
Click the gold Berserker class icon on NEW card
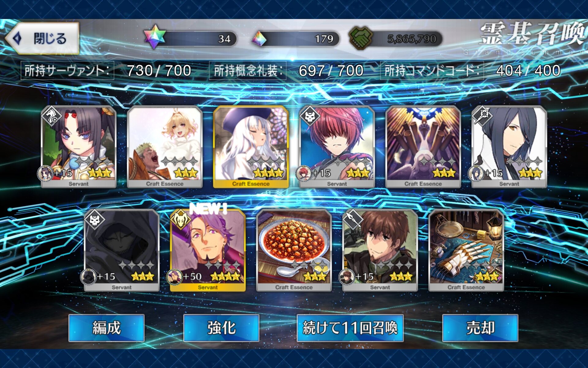pyautogui.click(x=181, y=219)
